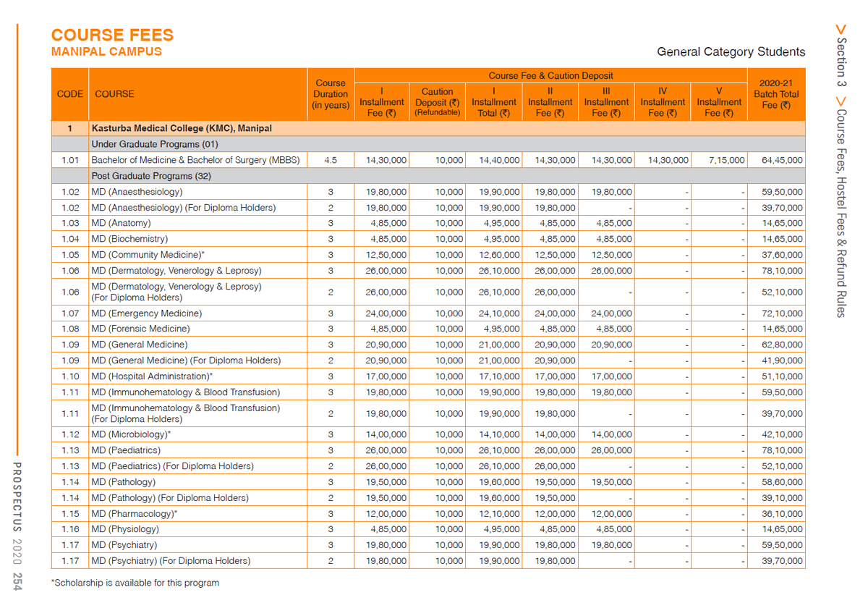
Task: Select the MD (Anatomy) course name
Action: 121,223
